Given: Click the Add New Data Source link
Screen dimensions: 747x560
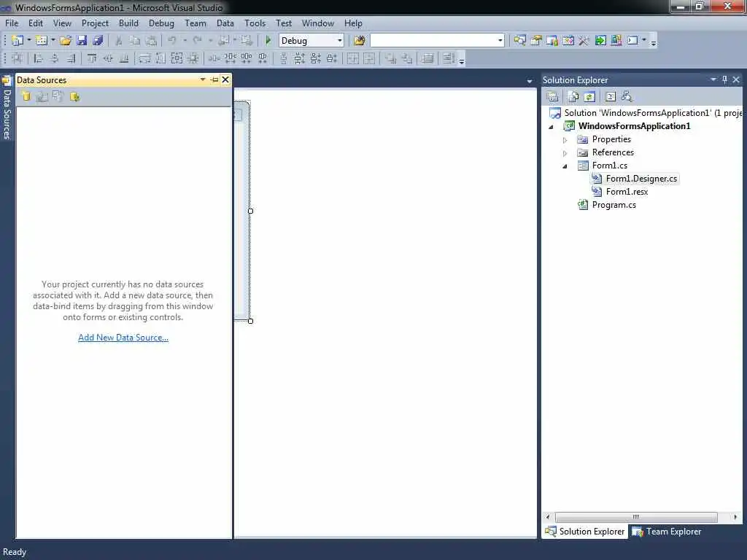Looking at the screenshot, I should point(123,337).
